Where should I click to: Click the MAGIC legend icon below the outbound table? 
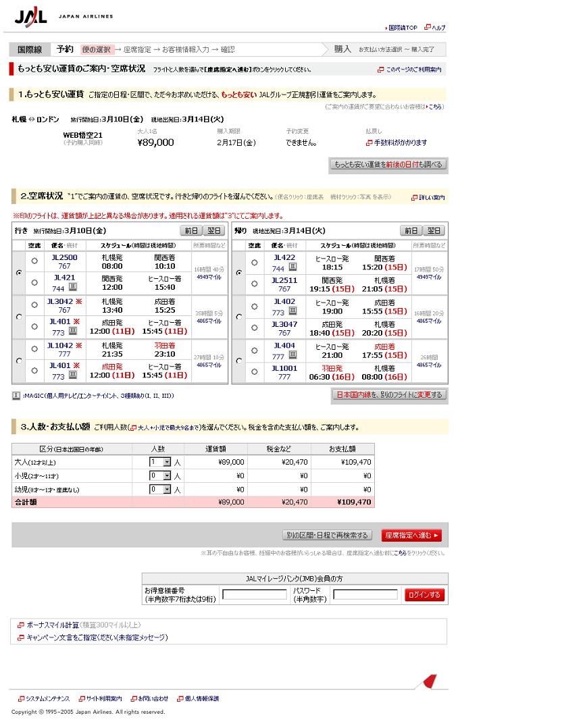pos(16,396)
